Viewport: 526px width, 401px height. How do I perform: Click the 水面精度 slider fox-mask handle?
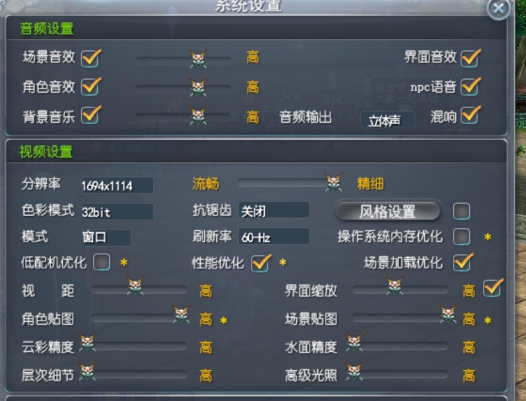[354, 342]
